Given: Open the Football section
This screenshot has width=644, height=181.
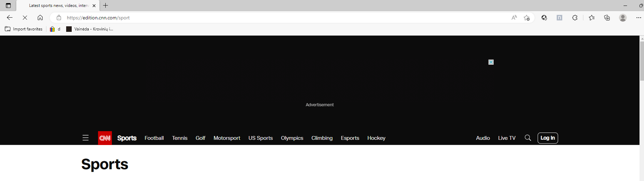Looking at the screenshot, I should pos(154,138).
